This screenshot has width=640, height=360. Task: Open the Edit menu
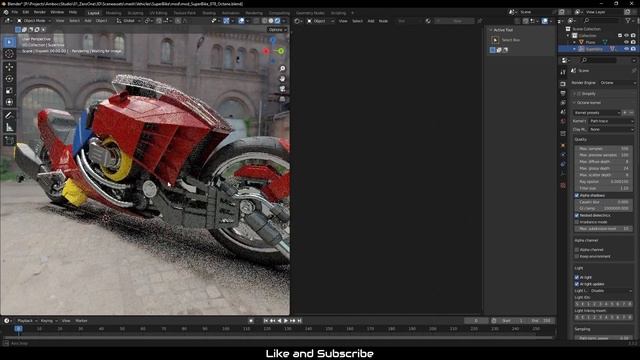(26, 12)
